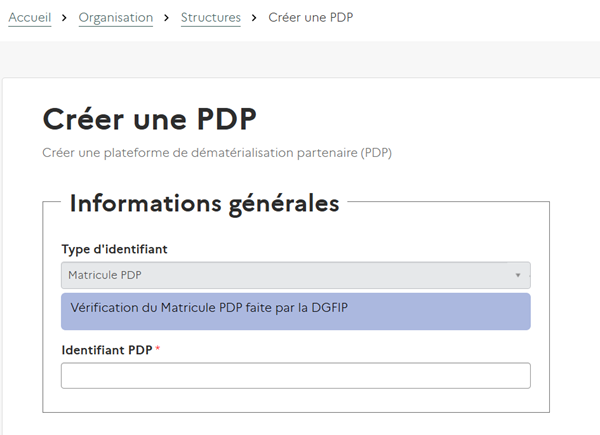Navigate to Structures breadcrumb link
Image resolution: width=600 pixels, height=435 pixels.
211,18
